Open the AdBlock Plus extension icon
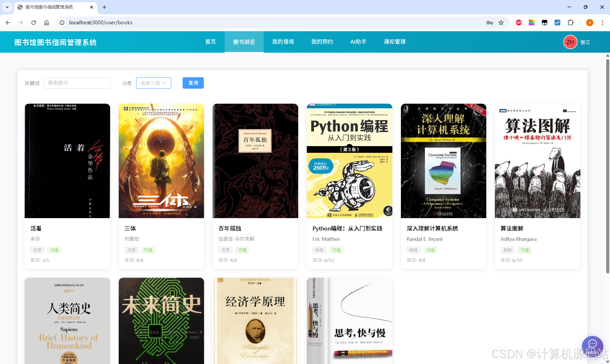Image resolution: width=610 pixels, height=364 pixels. point(518,23)
